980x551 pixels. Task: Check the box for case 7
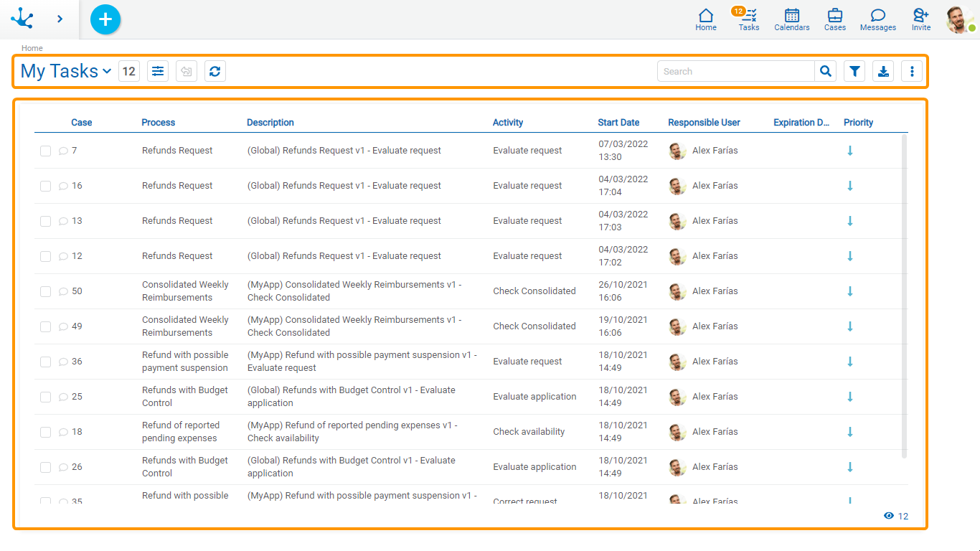45,151
